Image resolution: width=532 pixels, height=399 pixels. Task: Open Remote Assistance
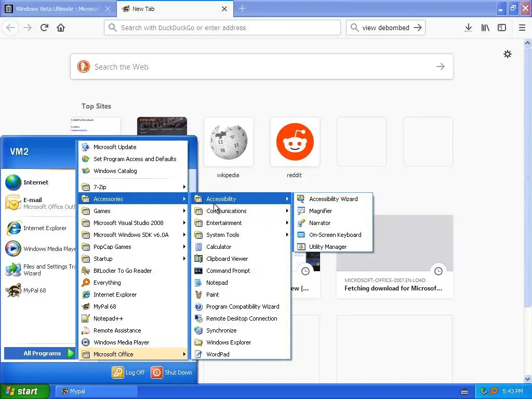[x=134, y=330]
